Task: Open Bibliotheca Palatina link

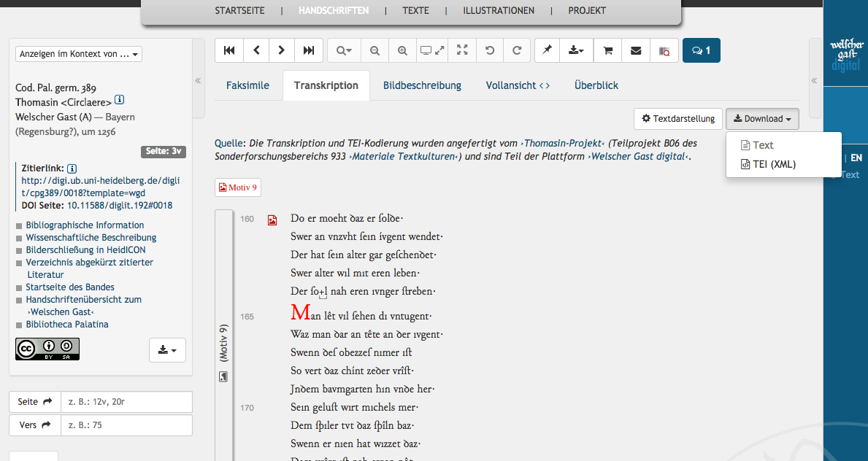Action: tap(67, 325)
